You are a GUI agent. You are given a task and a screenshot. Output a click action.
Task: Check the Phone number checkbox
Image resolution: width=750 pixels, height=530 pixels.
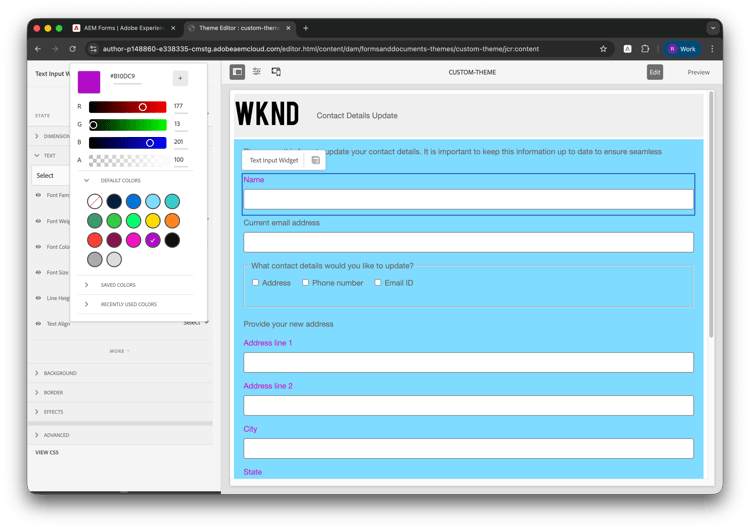click(x=305, y=283)
